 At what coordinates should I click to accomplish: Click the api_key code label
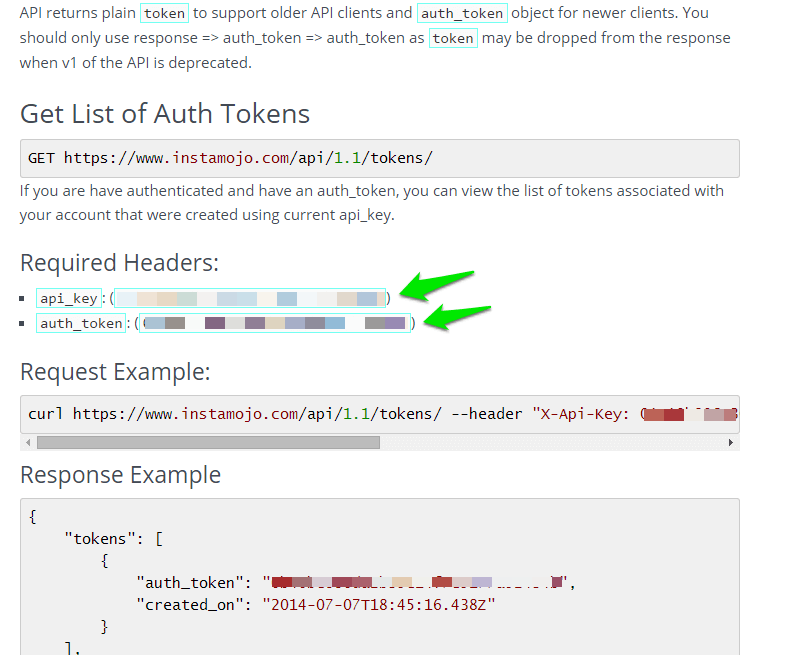point(69,298)
